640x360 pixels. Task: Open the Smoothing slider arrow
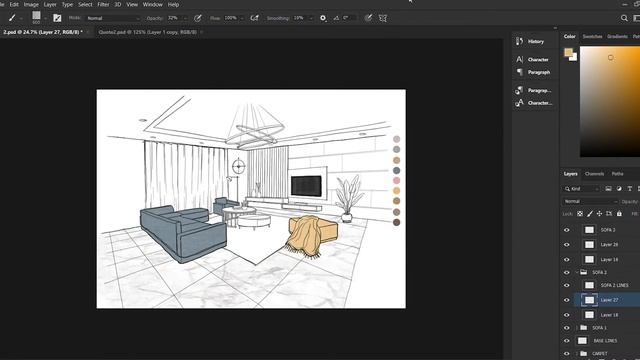[311, 18]
